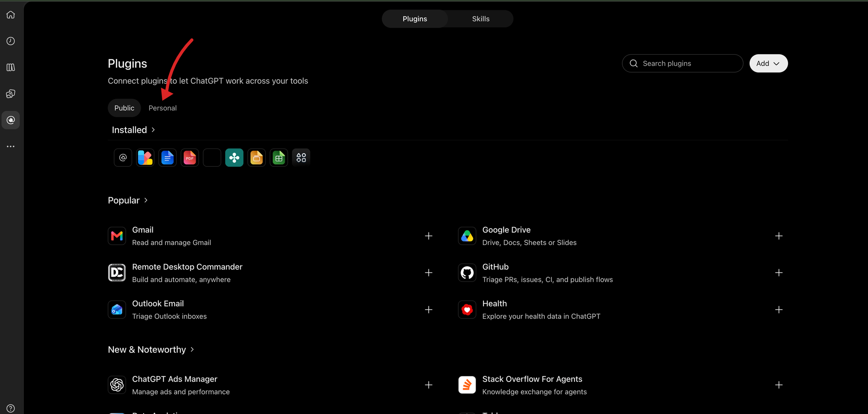Click 'Triage Outlook inboxes' description
Viewport: 868px width, 414px height.
tap(170, 316)
